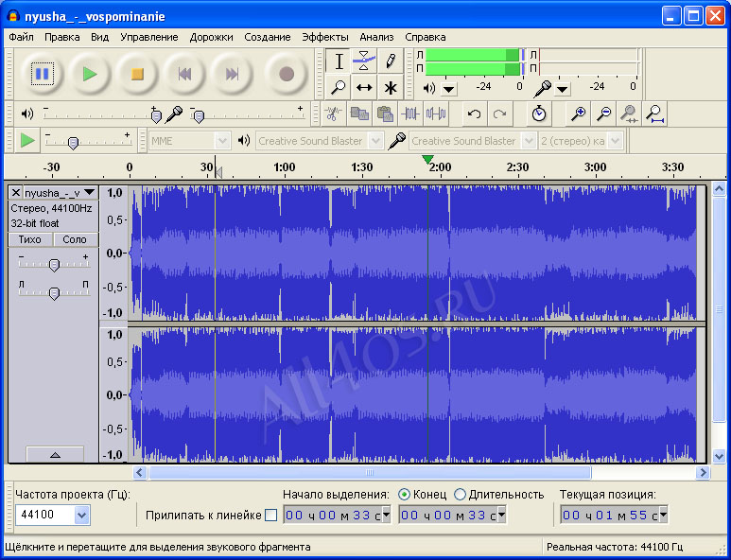731x560 pixels.
Task: Click the Fit Project zoom icon
Action: (x=655, y=114)
